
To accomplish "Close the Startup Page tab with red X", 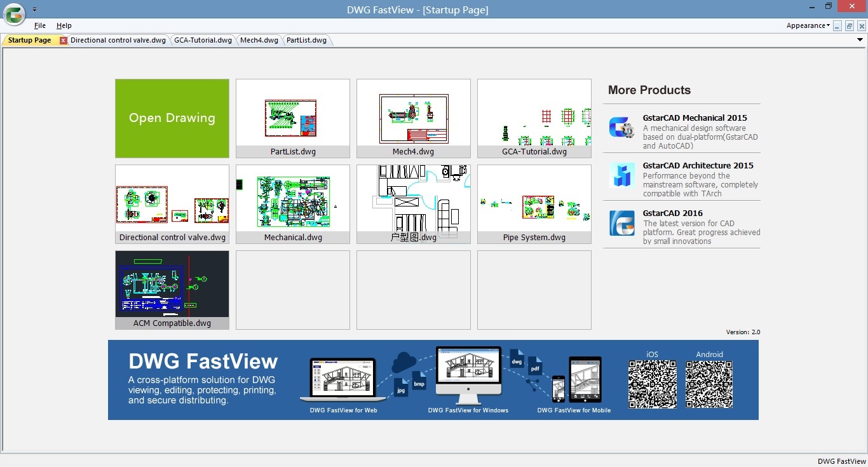I will [63, 41].
